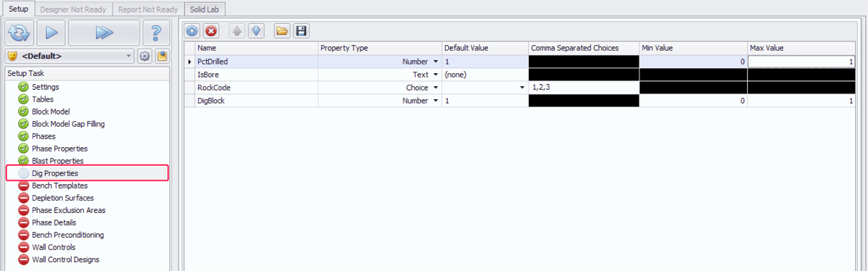Save properties using floppy disk icon
This screenshot has width=868, height=271.
click(x=301, y=30)
